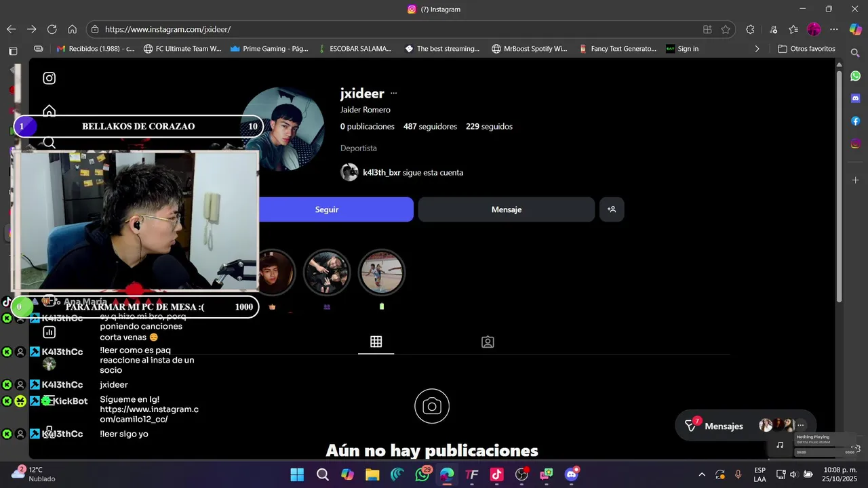This screenshot has width=868, height=488.
Task: Add a new app to Edge sidebar
Action: (x=856, y=180)
